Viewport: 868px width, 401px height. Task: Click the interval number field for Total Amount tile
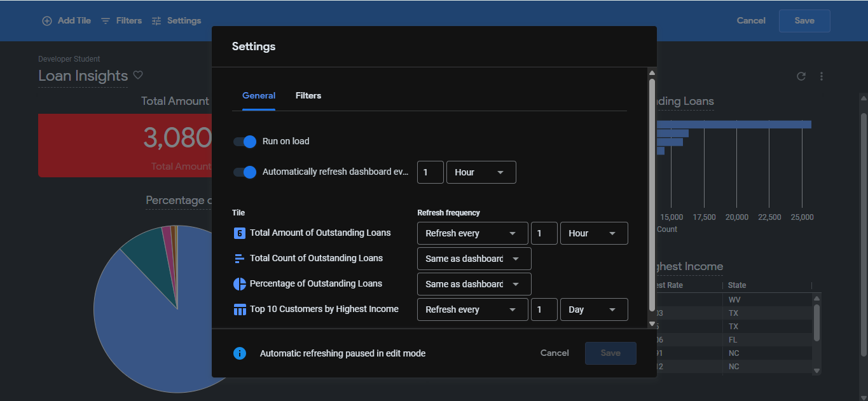tap(544, 233)
